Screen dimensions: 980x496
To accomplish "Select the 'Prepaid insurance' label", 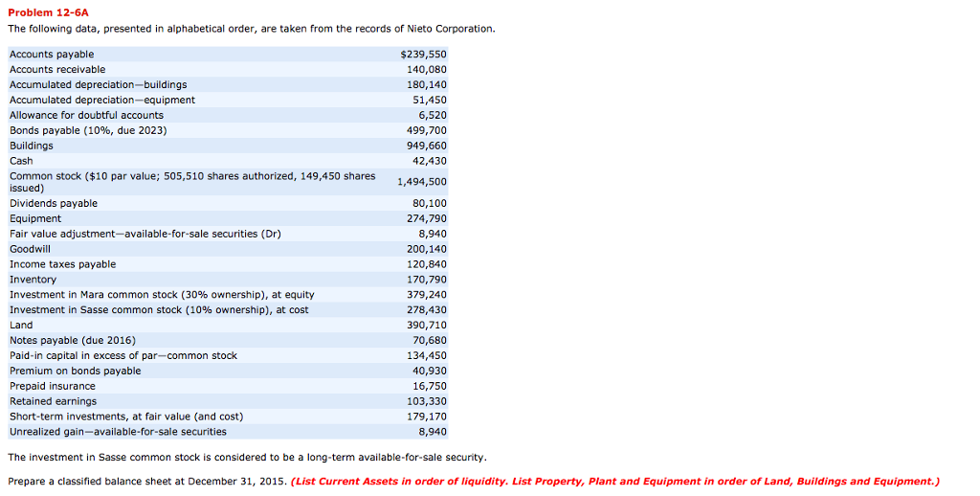I will pyautogui.click(x=53, y=387).
